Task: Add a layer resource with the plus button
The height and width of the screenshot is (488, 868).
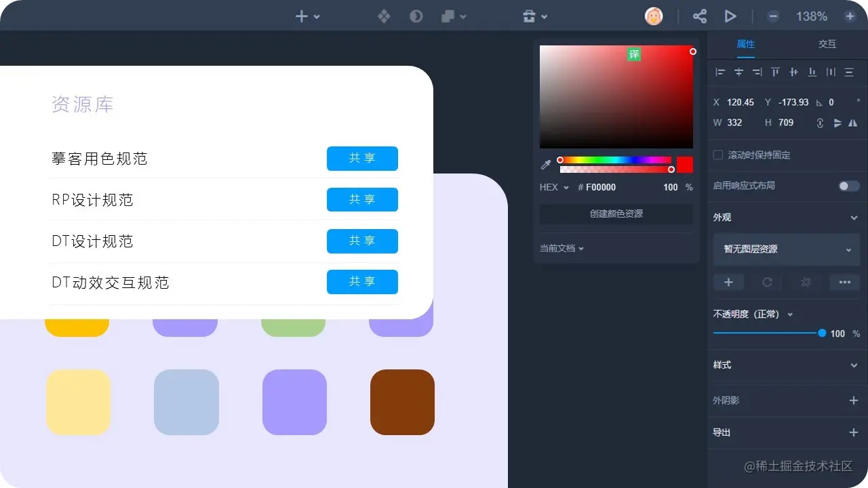Action: tap(729, 282)
